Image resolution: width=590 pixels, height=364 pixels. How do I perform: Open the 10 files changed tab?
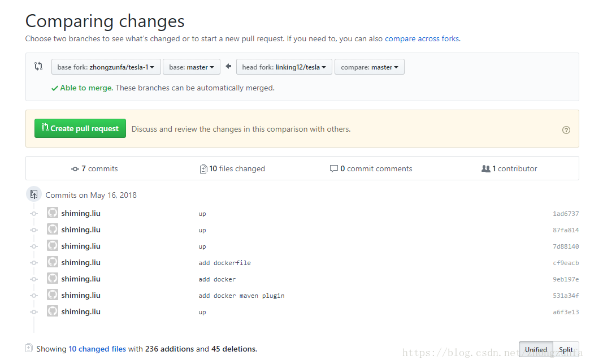coord(232,168)
